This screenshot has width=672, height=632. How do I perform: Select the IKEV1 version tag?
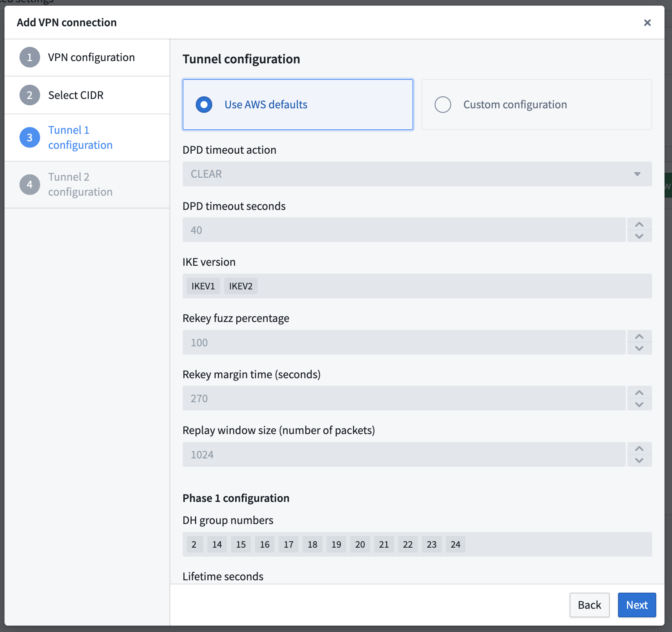tap(202, 286)
